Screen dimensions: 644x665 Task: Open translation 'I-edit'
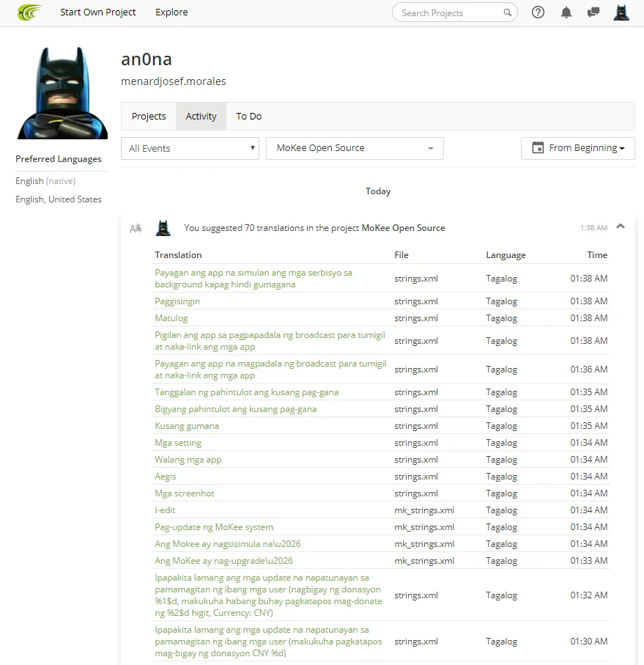click(165, 510)
